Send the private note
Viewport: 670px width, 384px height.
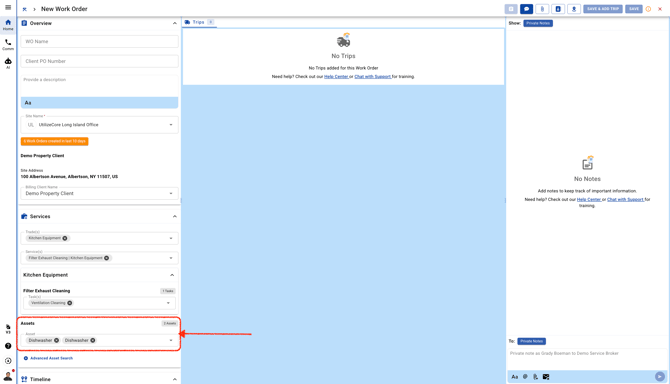[x=660, y=376]
